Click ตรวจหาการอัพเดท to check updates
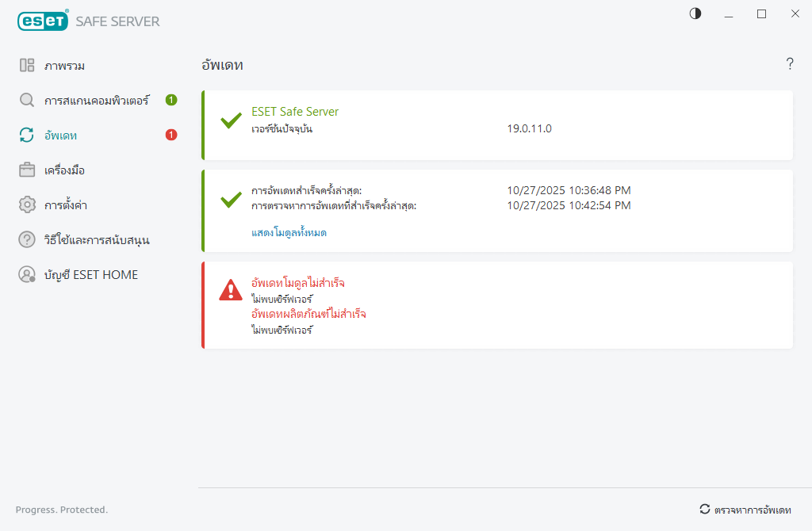This screenshot has width=812, height=531. pyautogui.click(x=752, y=511)
